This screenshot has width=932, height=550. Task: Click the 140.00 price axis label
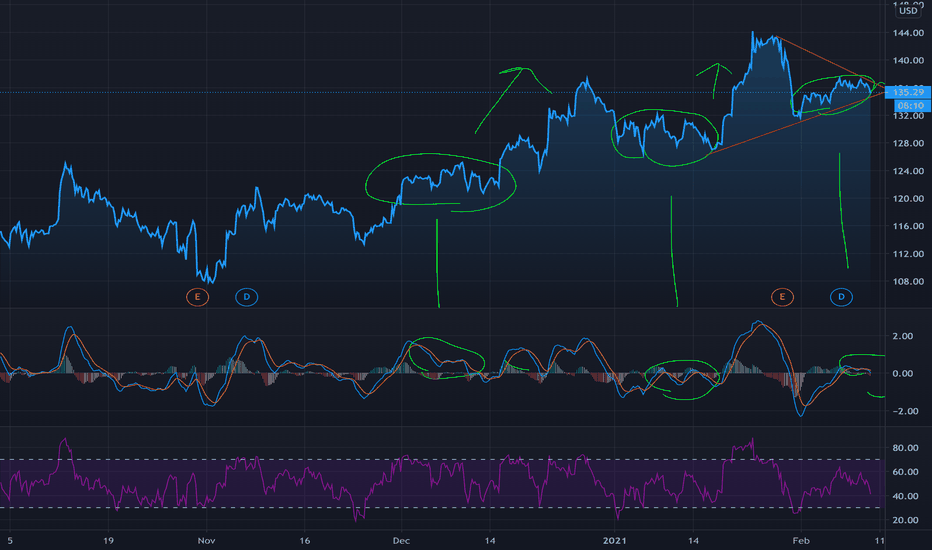(908, 60)
